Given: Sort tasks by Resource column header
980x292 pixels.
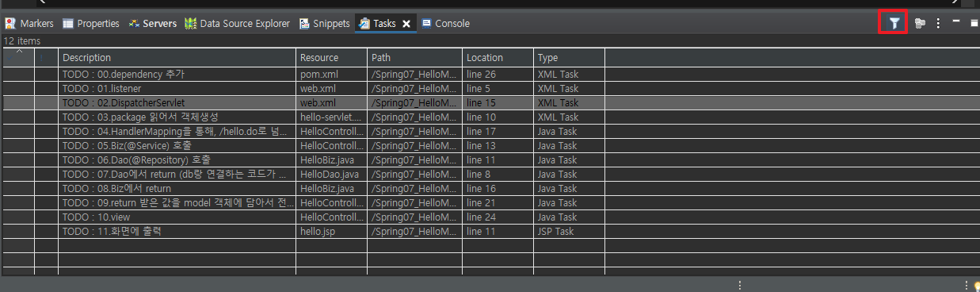Looking at the screenshot, I should click(x=332, y=57).
